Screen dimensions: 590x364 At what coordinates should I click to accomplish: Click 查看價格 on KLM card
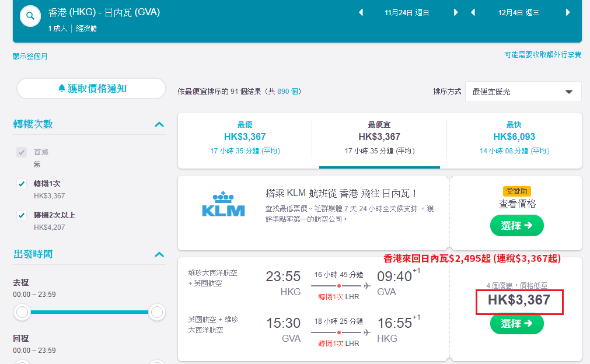[x=517, y=204]
